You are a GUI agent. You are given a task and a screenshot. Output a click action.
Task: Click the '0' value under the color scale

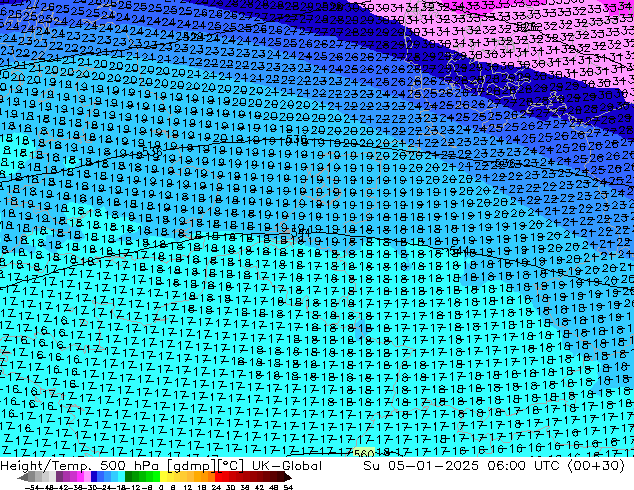pos(161,487)
